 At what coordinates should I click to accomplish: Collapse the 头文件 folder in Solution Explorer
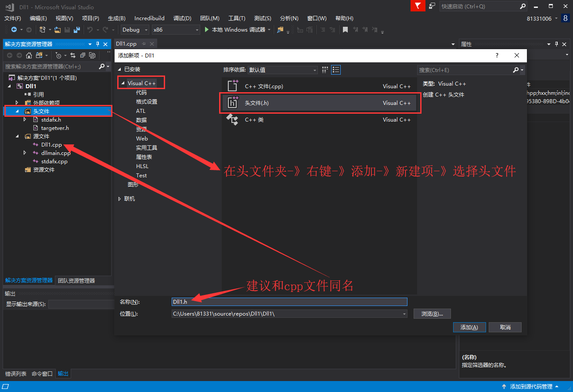point(17,111)
